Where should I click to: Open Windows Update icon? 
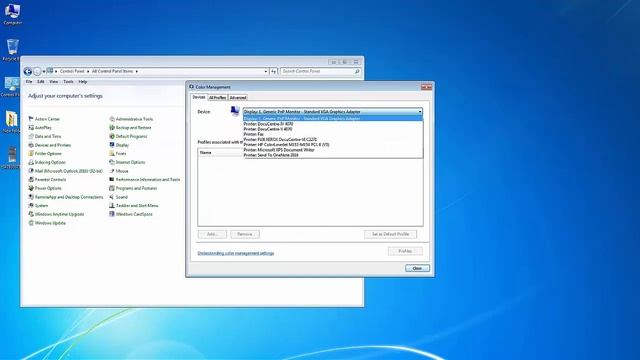31,223
